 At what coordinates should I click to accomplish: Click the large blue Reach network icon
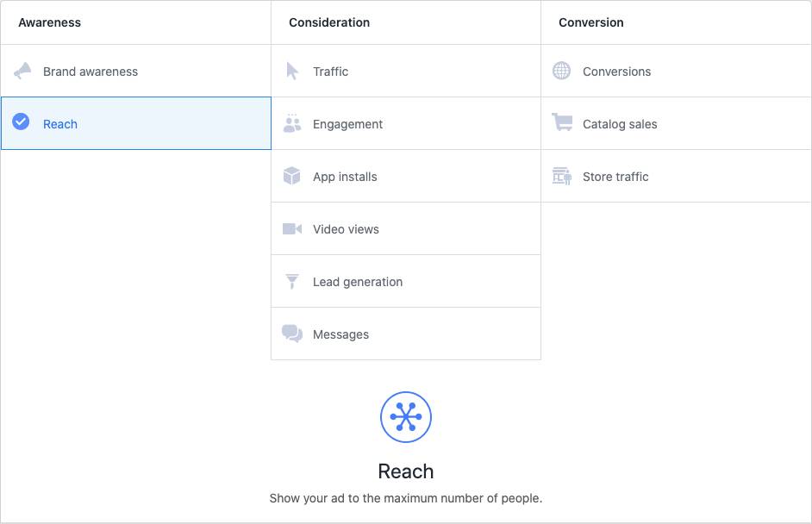tap(406, 417)
